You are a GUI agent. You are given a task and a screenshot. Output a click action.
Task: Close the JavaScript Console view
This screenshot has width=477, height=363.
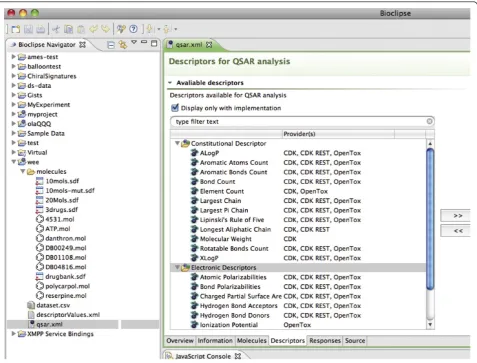click(238, 356)
